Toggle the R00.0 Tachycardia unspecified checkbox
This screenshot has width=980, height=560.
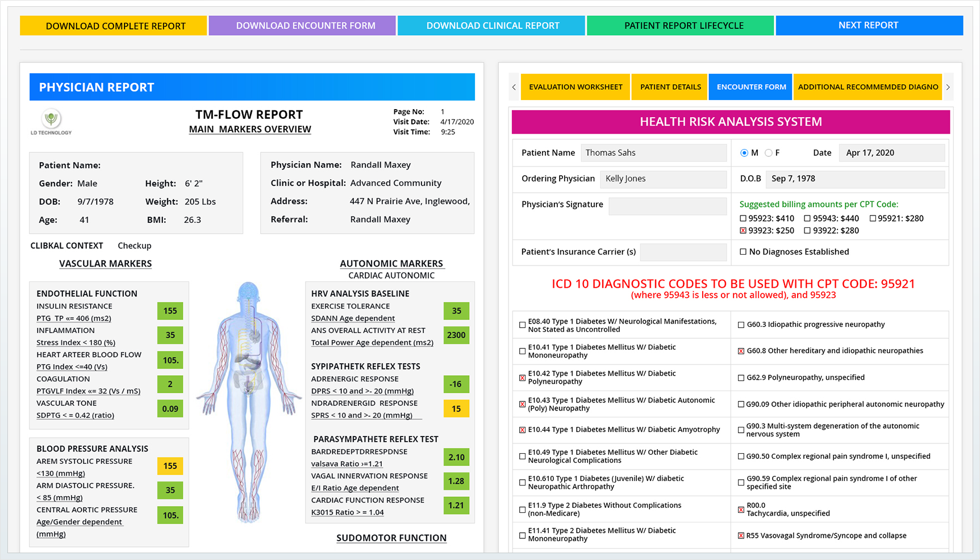(741, 509)
